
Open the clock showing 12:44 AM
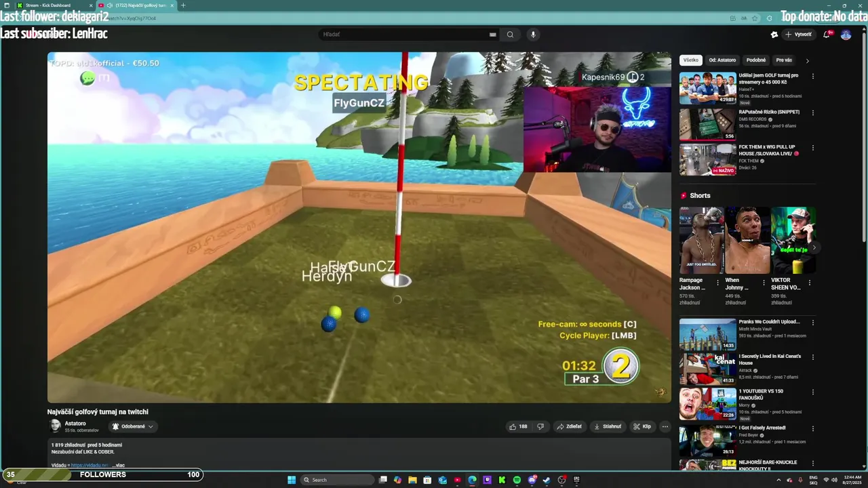coord(852,480)
